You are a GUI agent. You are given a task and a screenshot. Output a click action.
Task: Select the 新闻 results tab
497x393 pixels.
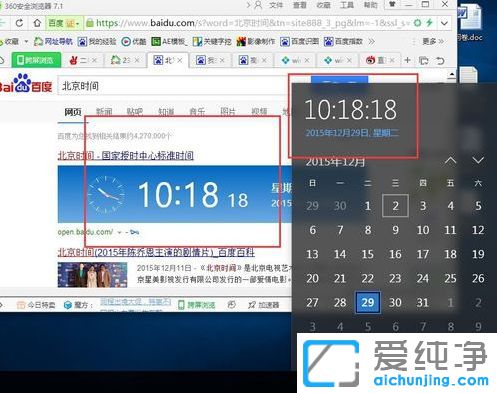pyautogui.click(x=104, y=112)
